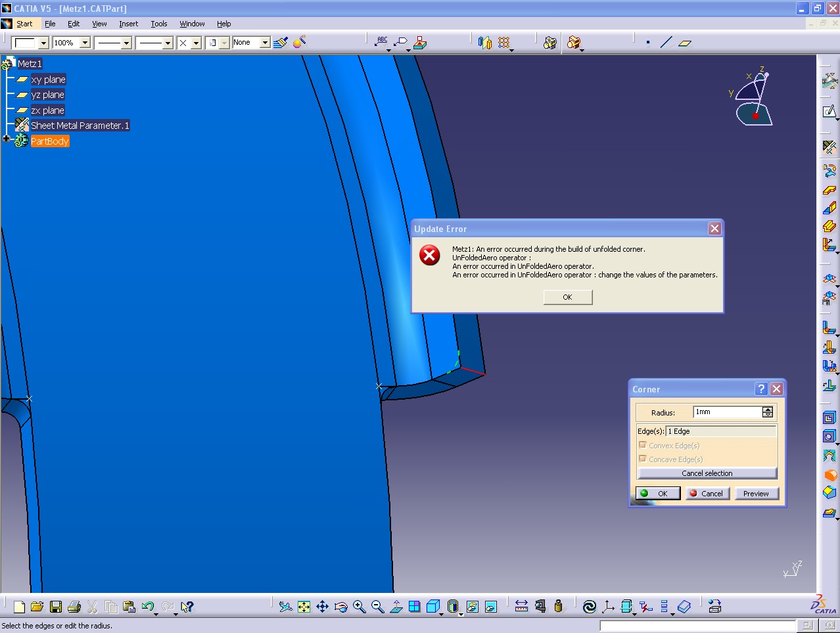Viewport: 840px width, 633px height.
Task: Open a file with the Open folder icon
Action: [37, 607]
